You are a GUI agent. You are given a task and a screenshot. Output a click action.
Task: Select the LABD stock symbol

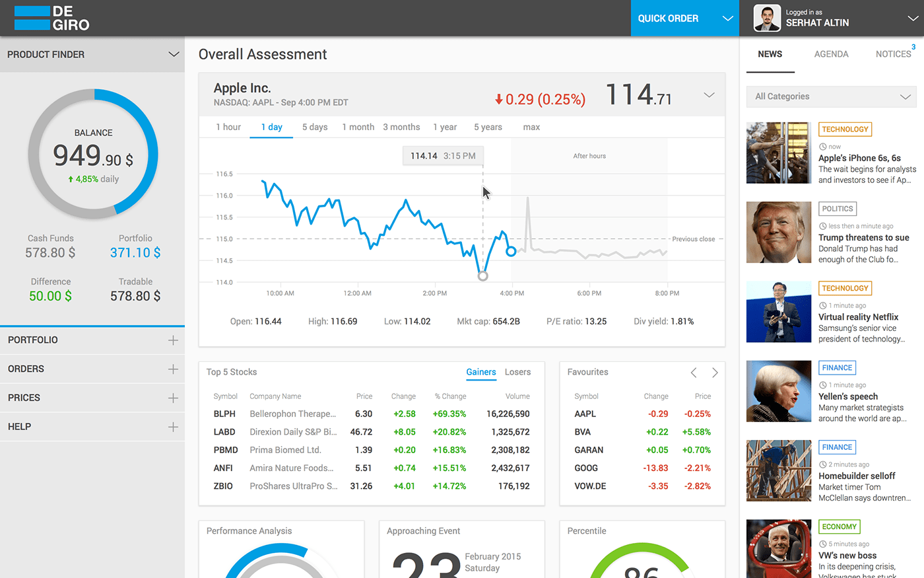click(224, 432)
